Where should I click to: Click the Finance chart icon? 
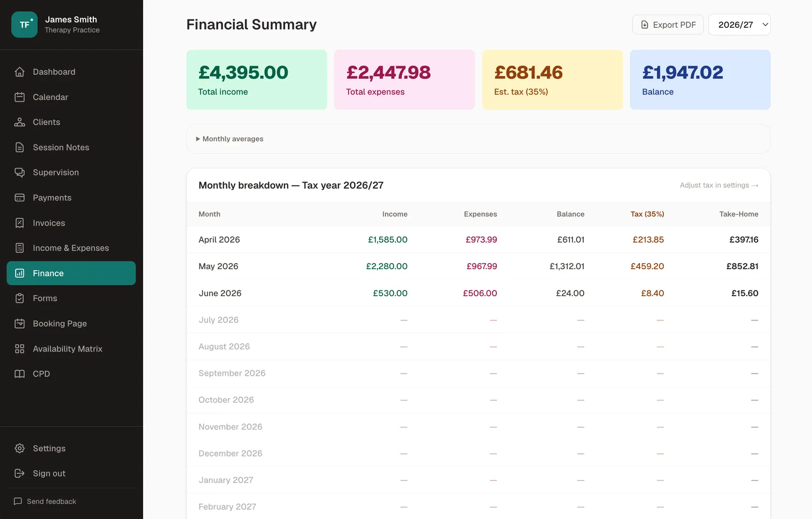tap(20, 273)
